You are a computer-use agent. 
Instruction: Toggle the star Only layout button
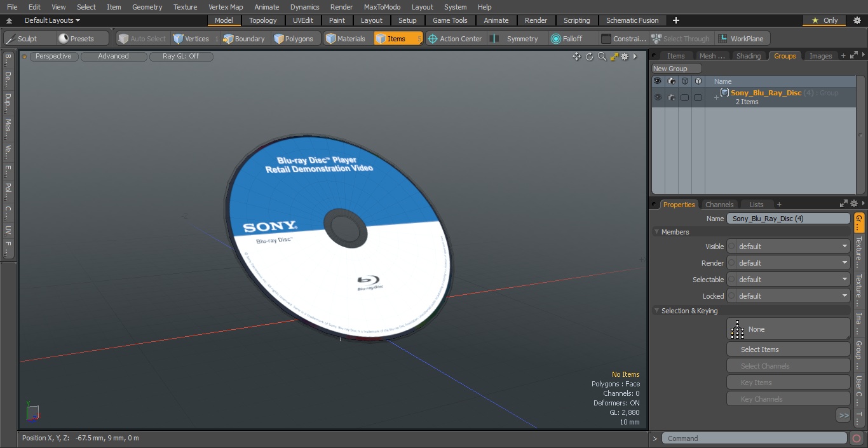[825, 20]
